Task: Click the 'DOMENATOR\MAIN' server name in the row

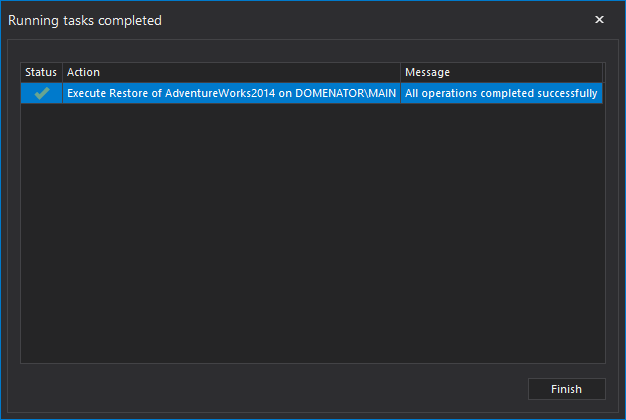Action: pyautogui.click(x=347, y=93)
